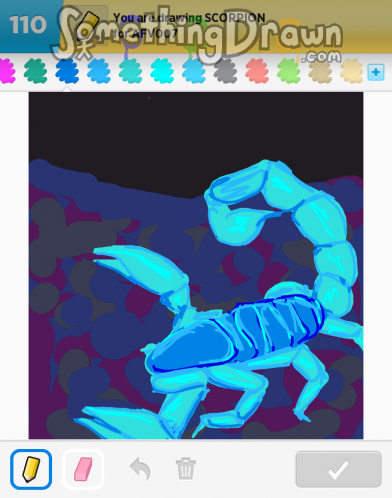Pick the sky blue swatch next to royal blue
This screenshot has height=498, width=392.
point(99,71)
